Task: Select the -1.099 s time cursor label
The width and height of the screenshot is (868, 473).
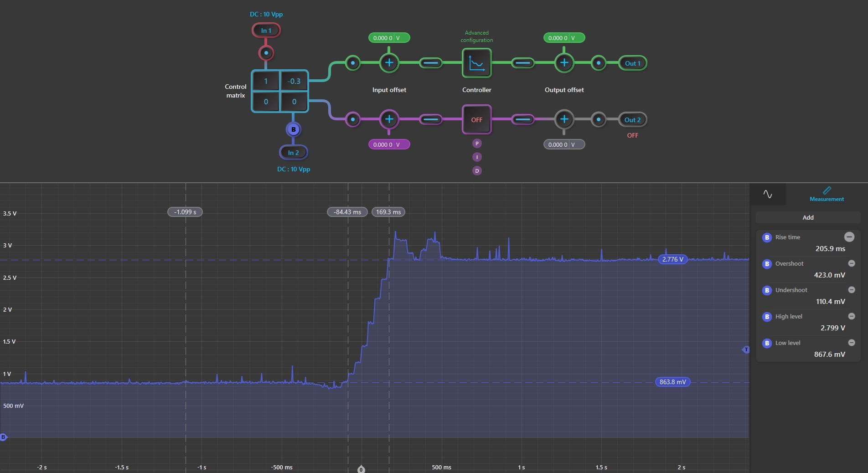Action: (x=185, y=212)
